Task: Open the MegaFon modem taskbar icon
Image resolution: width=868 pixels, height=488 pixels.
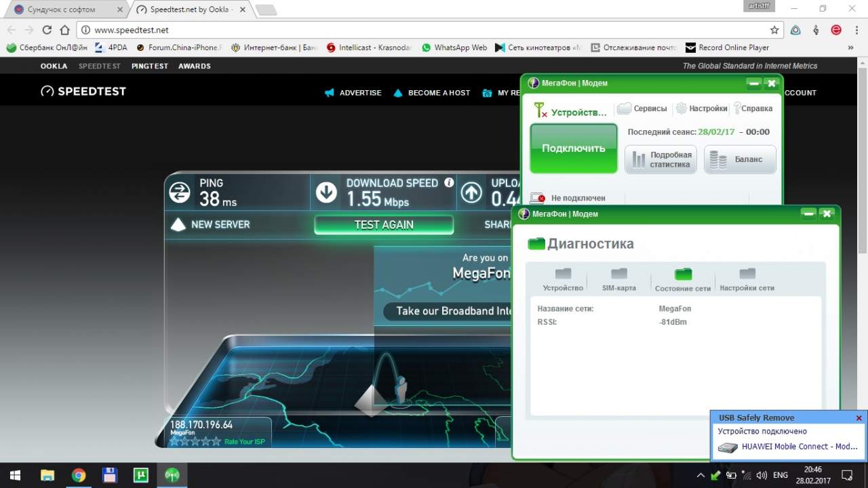Action: [172, 474]
